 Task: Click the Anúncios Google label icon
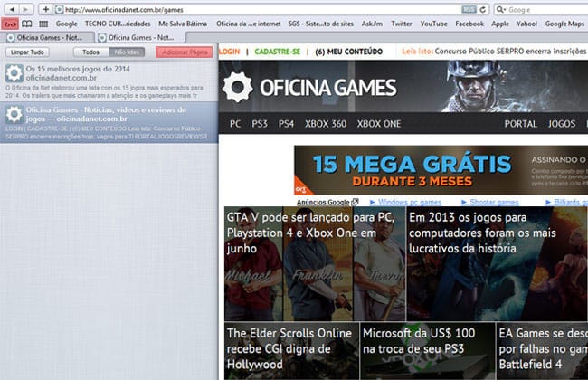pyautogui.click(x=356, y=202)
